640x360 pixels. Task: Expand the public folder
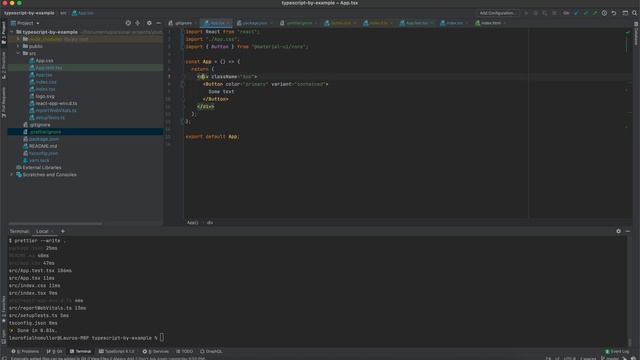pos(18,46)
